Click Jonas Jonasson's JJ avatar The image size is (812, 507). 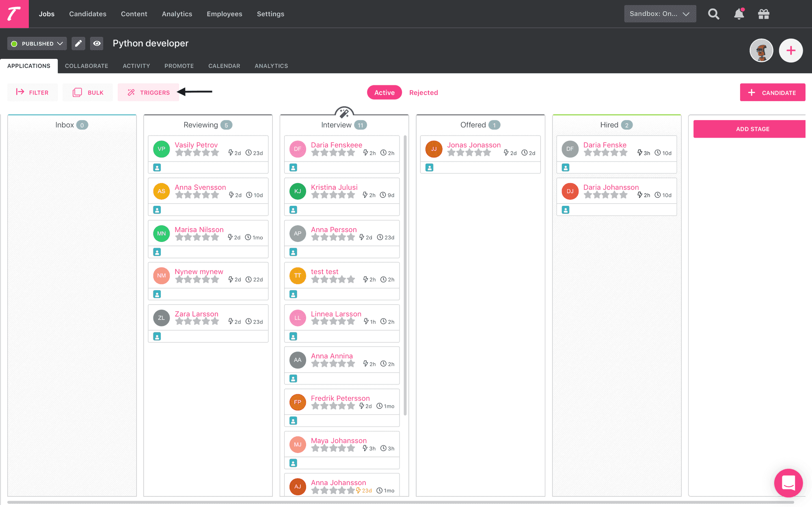click(434, 149)
